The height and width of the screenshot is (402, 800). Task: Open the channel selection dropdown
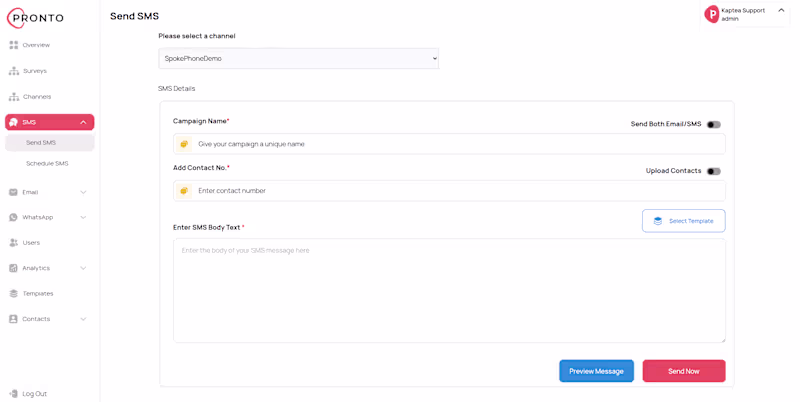pyautogui.click(x=298, y=59)
